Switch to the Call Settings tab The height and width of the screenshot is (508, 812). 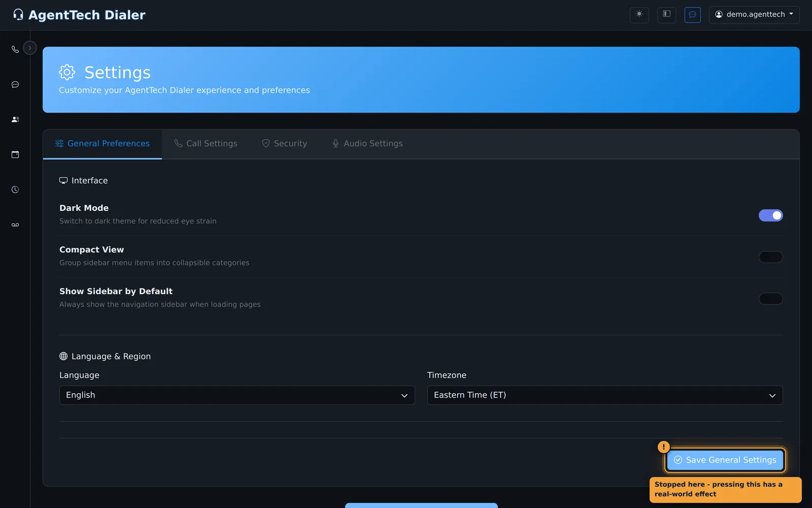coord(206,144)
